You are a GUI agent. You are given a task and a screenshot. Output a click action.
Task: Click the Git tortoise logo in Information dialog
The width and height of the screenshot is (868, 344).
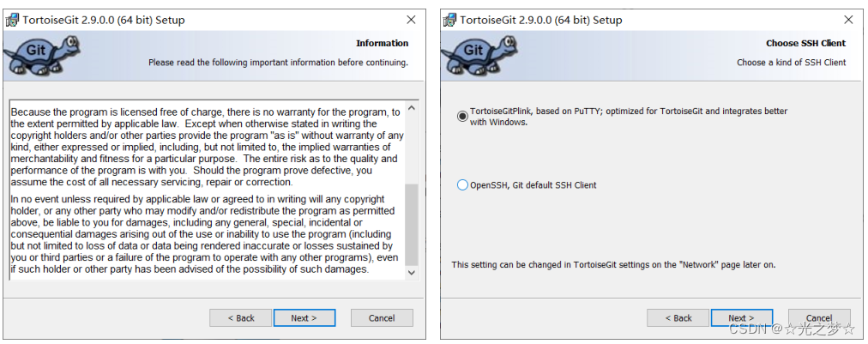[34, 54]
